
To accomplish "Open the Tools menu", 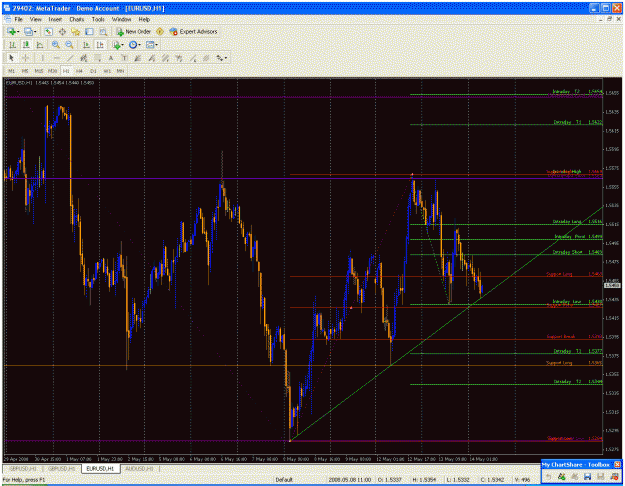I will [98, 19].
